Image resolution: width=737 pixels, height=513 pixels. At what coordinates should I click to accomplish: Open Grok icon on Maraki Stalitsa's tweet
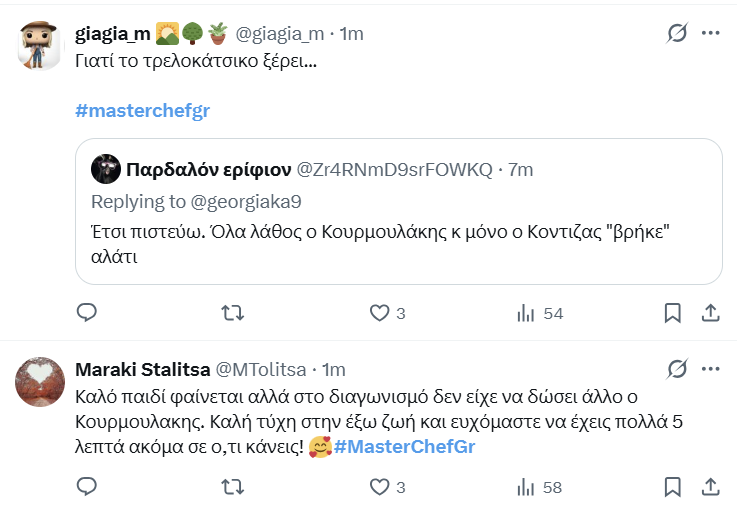click(677, 370)
